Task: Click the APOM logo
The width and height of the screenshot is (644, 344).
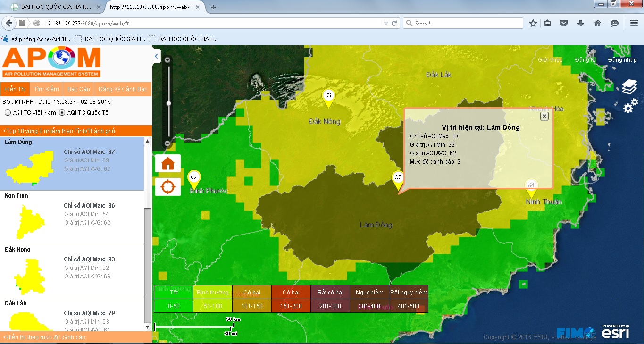Action: coord(51,62)
